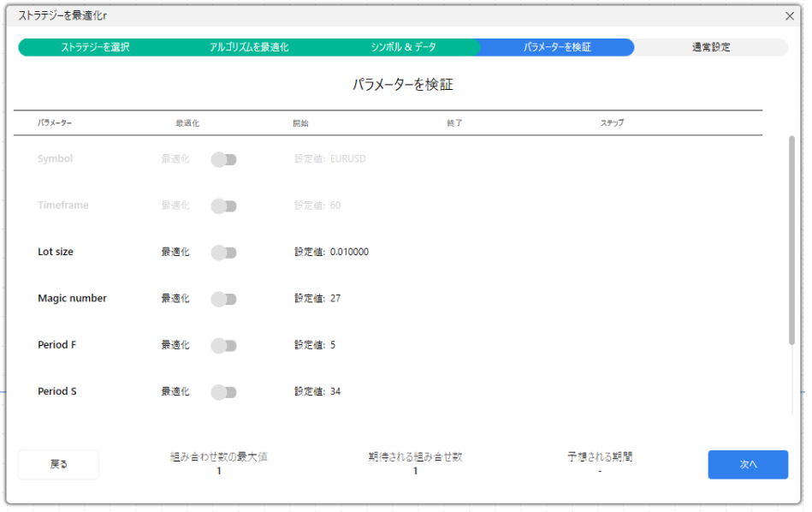Close the ストラテジーを最適化 dialog
Viewport: 812px width, 512px height.
pos(789,15)
